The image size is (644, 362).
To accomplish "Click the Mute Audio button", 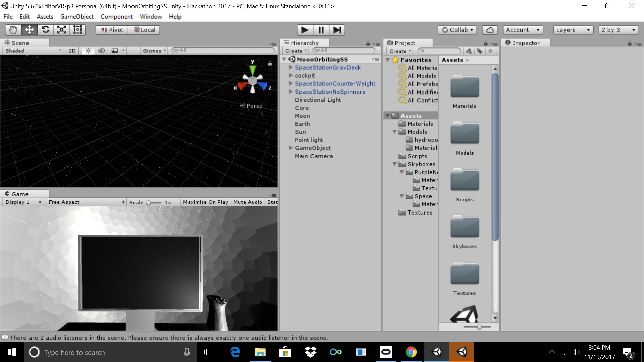I will [248, 202].
